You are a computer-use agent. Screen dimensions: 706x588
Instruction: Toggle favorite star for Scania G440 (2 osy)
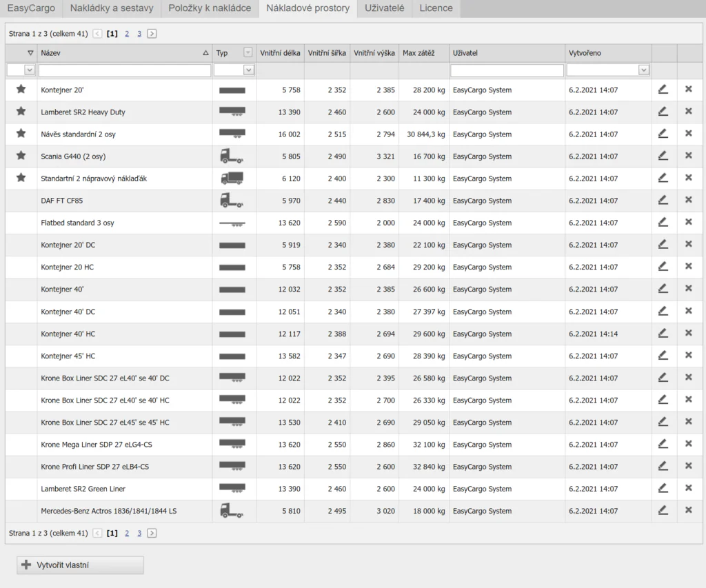click(21, 155)
